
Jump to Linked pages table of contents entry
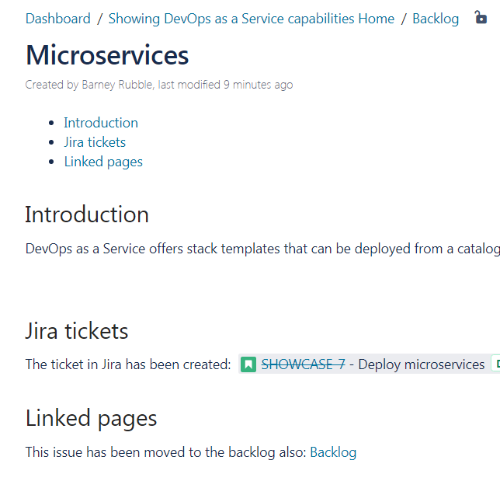[x=103, y=162]
